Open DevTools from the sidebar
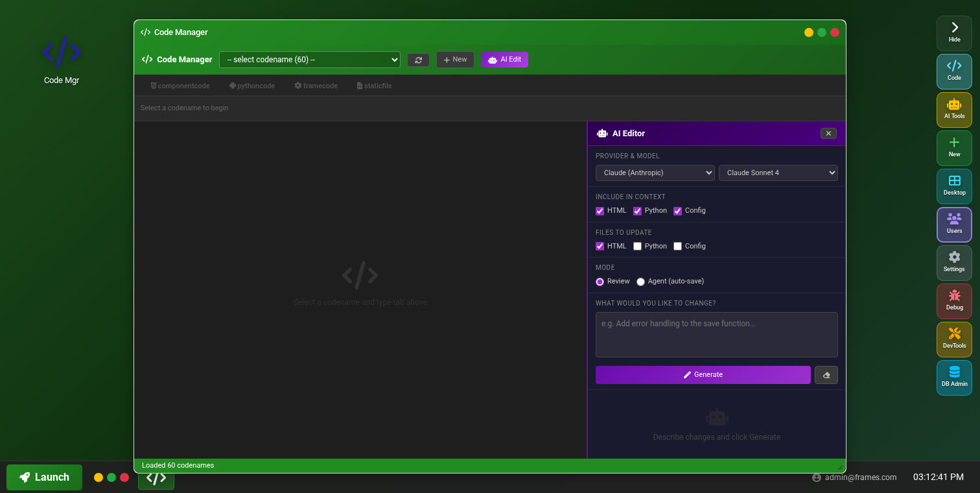This screenshot has width=980, height=493. pos(954,339)
